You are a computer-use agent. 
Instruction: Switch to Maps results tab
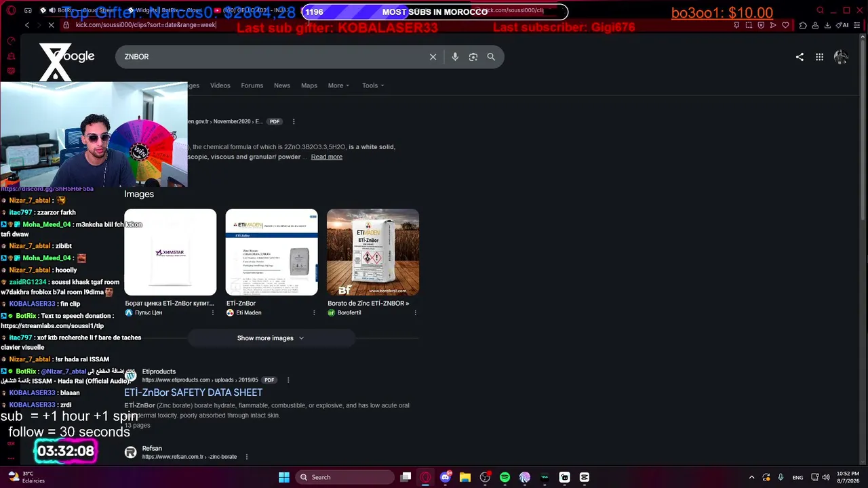[x=309, y=85]
